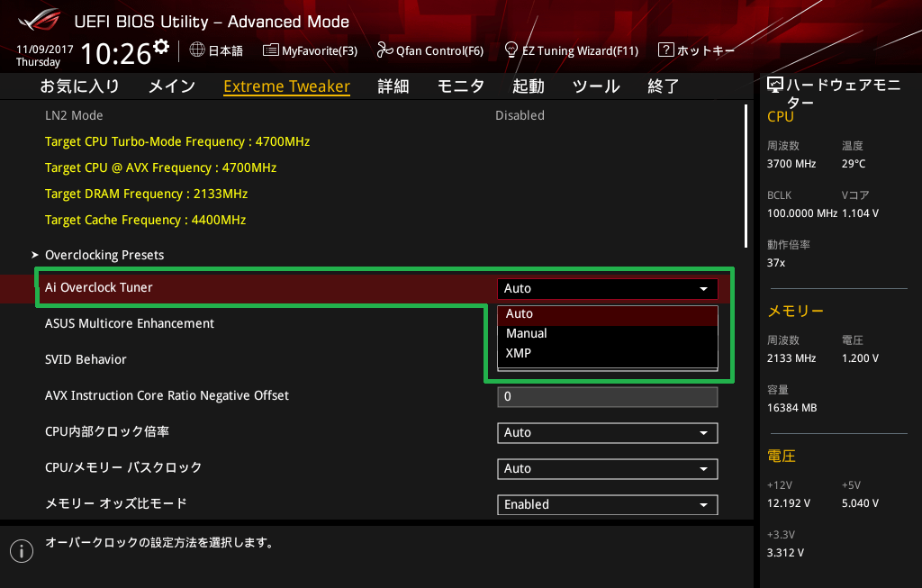Click the ROG logo icon

40,21
